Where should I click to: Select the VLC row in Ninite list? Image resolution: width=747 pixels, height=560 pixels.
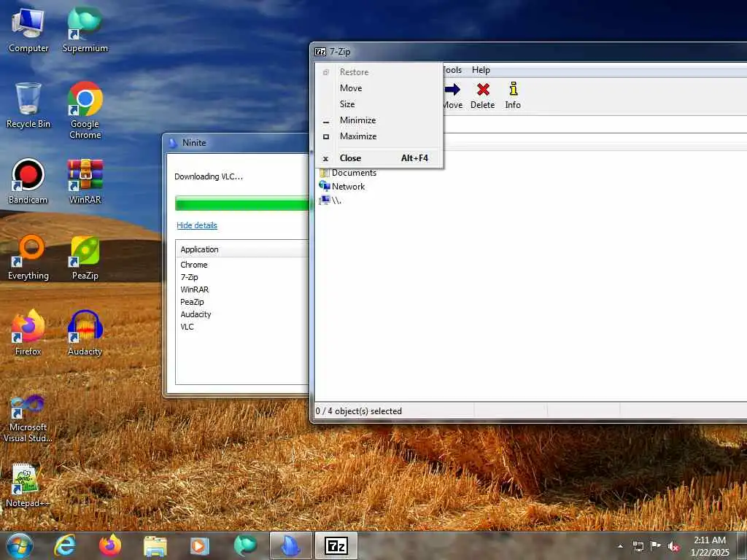242,327
